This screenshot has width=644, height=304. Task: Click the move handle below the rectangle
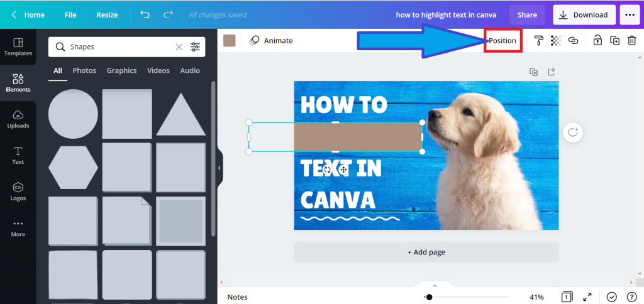pos(344,170)
